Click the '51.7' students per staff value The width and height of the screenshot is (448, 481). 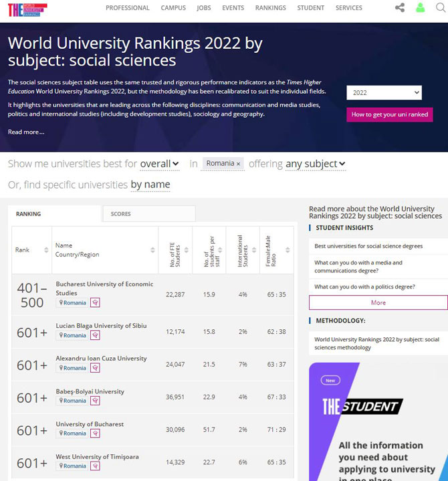pos(209,429)
